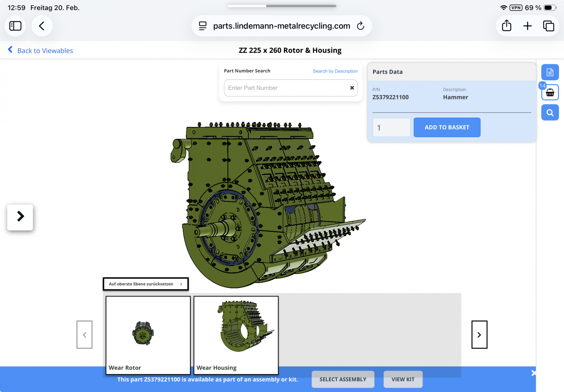Image resolution: width=564 pixels, height=392 pixels.
Task: Tap Safari share icon
Action: coord(507,26)
